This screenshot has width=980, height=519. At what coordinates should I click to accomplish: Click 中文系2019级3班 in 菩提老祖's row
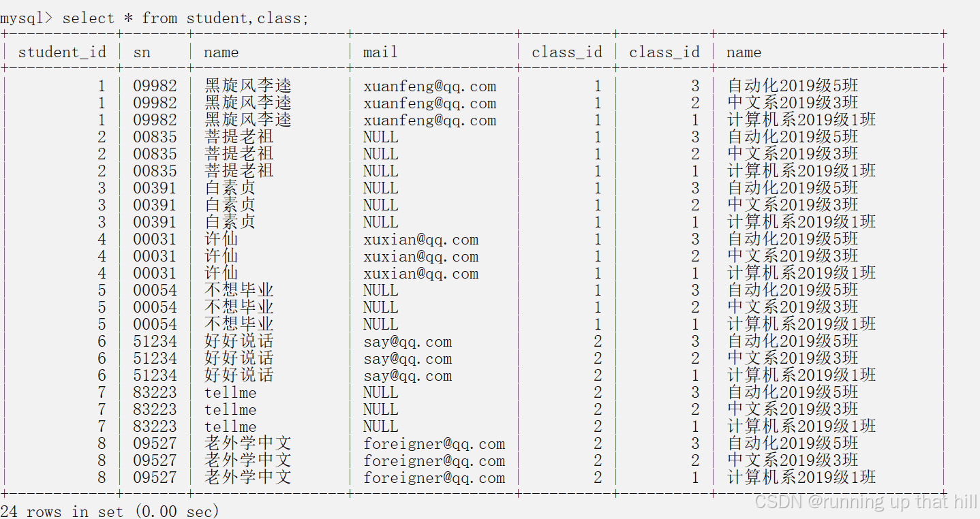pos(793,154)
